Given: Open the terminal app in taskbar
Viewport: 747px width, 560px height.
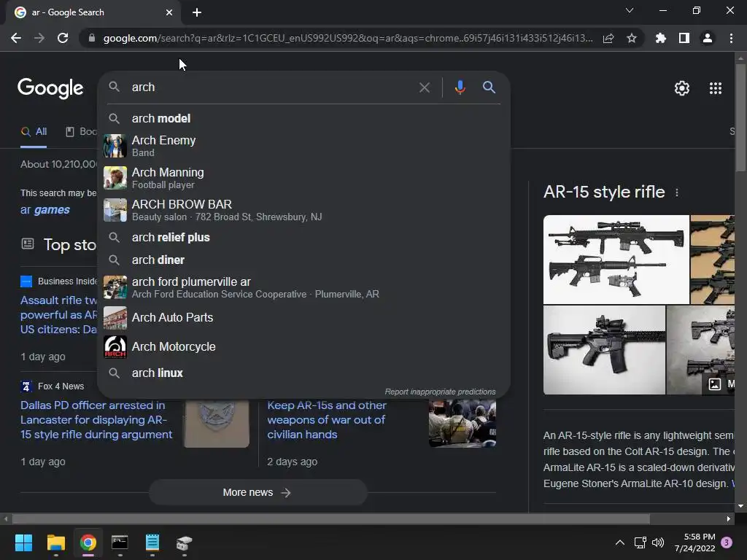Looking at the screenshot, I should click(x=120, y=542).
